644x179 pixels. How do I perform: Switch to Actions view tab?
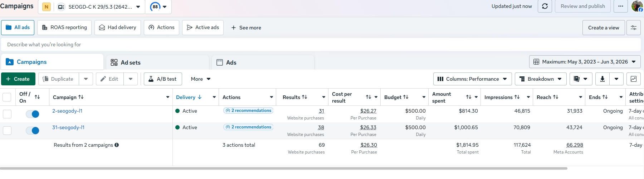(162, 28)
